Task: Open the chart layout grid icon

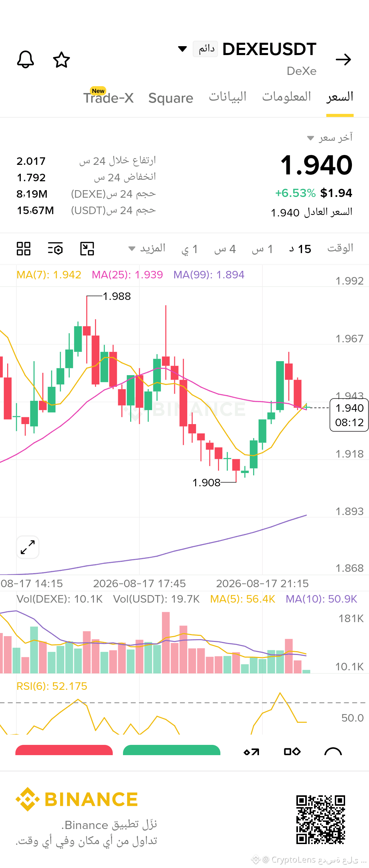Action: [x=24, y=249]
